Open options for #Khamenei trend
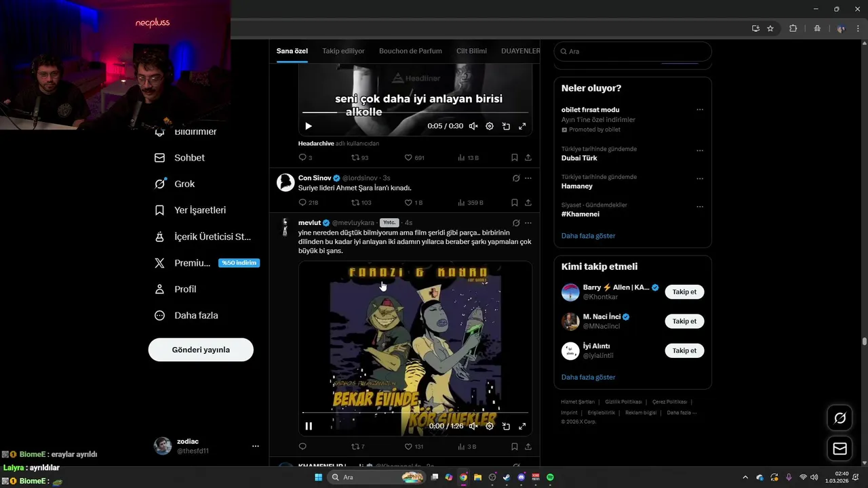 tap(700, 207)
